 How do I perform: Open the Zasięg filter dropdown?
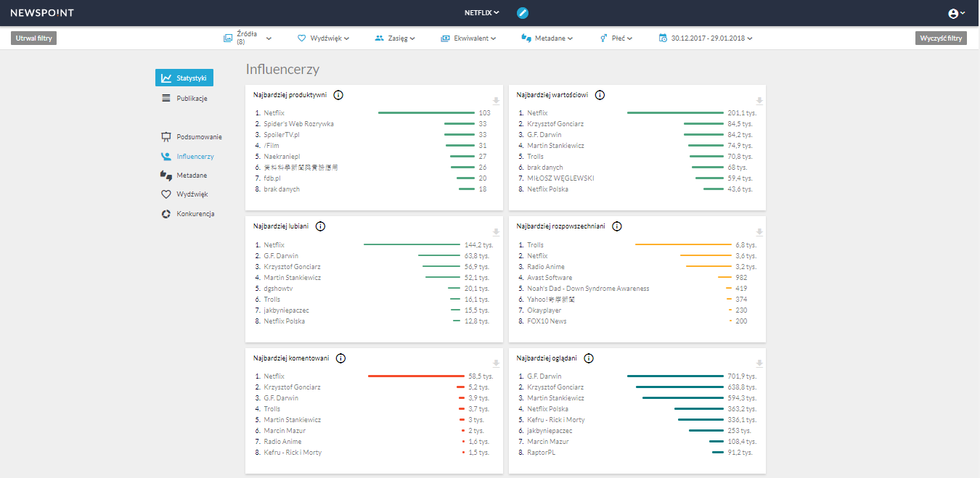point(395,38)
